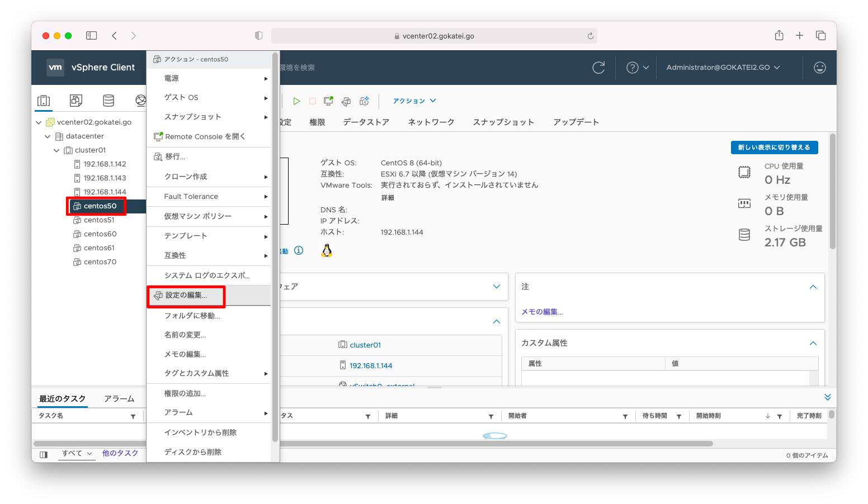Click the vm logo
Image resolution: width=868 pixels, height=504 pixels.
[x=55, y=68]
